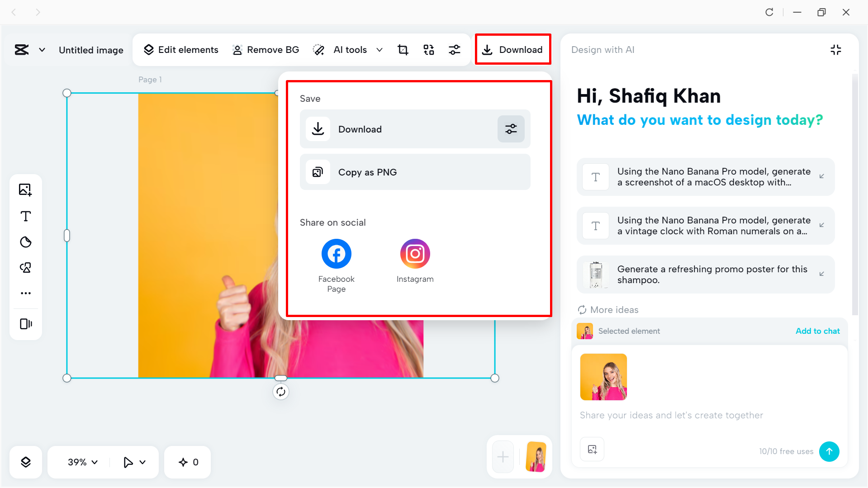Add a new page with plus button
868x488 pixels.
pos(503,457)
